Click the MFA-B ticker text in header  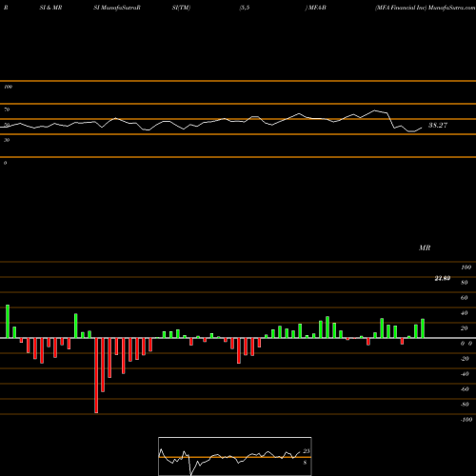point(317,8)
